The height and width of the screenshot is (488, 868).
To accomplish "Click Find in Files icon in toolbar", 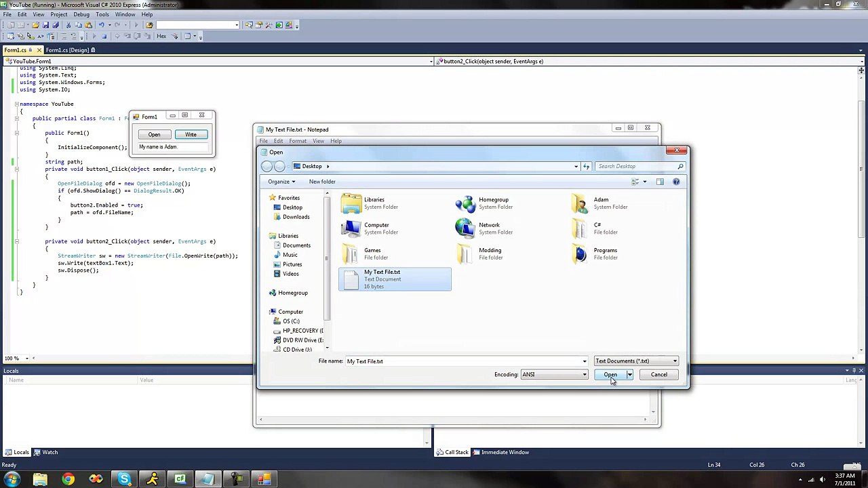I will tap(149, 25).
